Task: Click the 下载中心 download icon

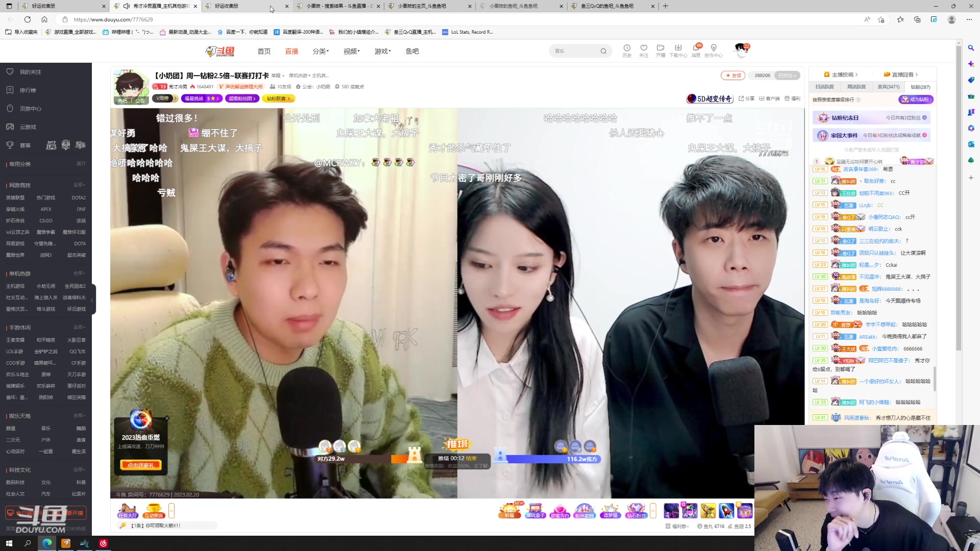Action: pyautogui.click(x=678, y=48)
